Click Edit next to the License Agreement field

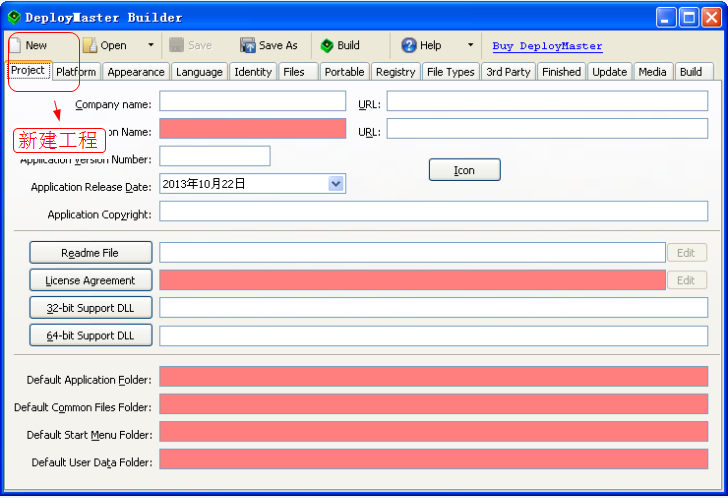tap(687, 280)
